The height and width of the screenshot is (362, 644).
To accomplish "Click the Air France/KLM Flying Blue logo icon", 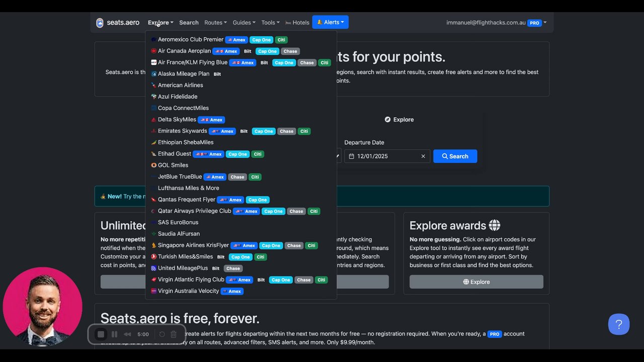I will (x=154, y=62).
